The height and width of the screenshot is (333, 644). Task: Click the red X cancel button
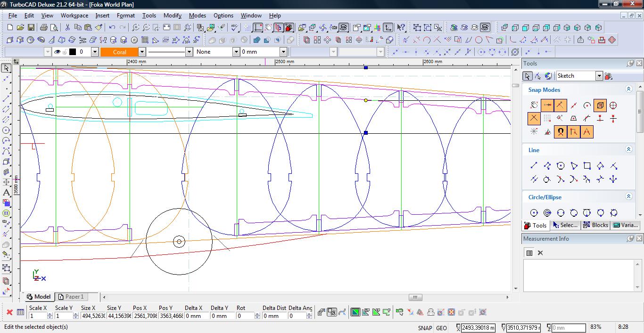(9, 312)
